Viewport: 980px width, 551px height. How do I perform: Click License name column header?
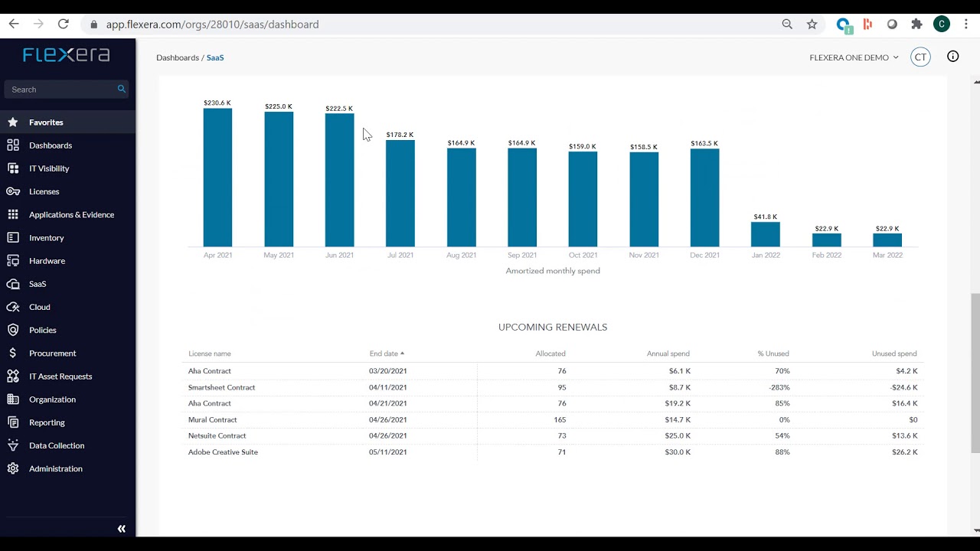tap(210, 354)
